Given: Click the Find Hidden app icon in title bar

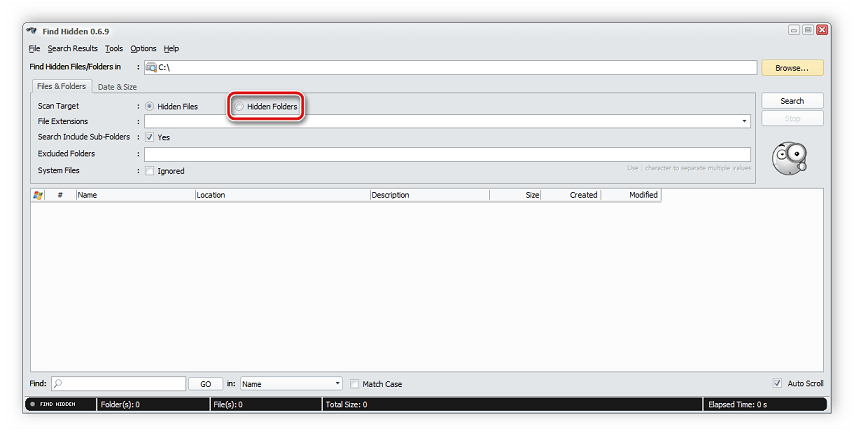Looking at the screenshot, I should (32, 31).
